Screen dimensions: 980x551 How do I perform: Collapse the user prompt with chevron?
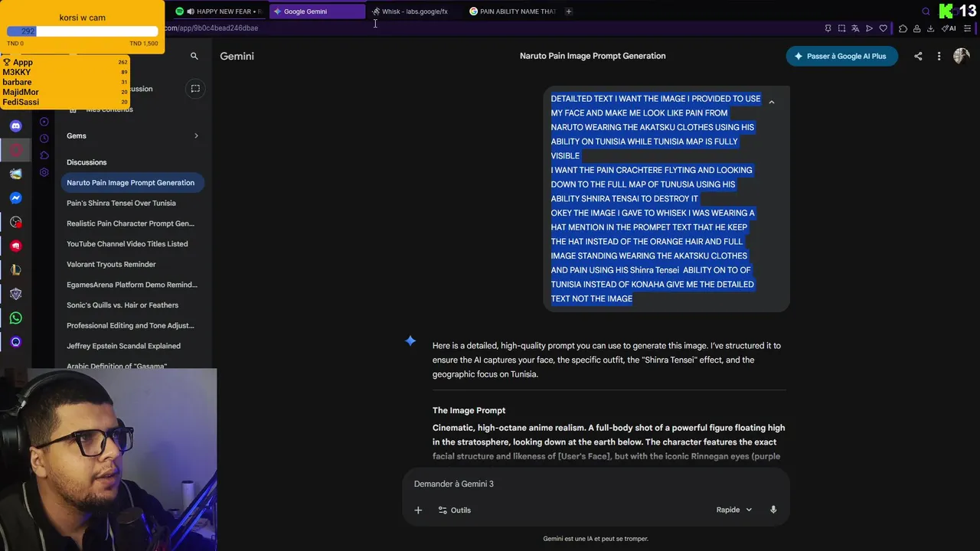(x=771, y=102)
